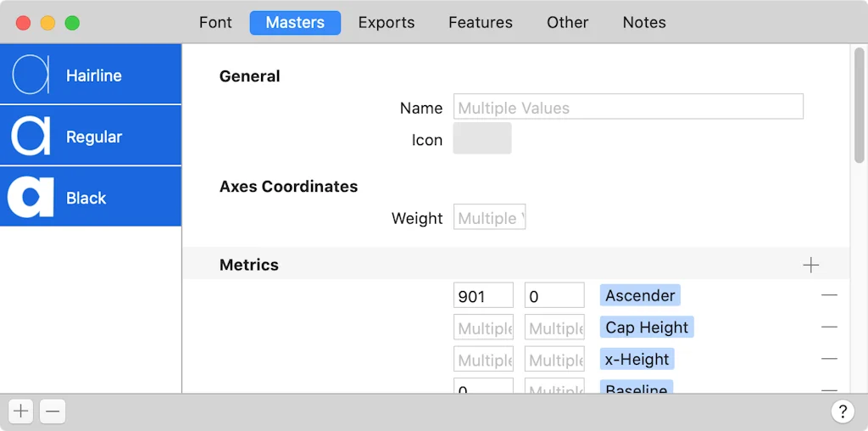Switch to the Font tab

tap(215, 23)
